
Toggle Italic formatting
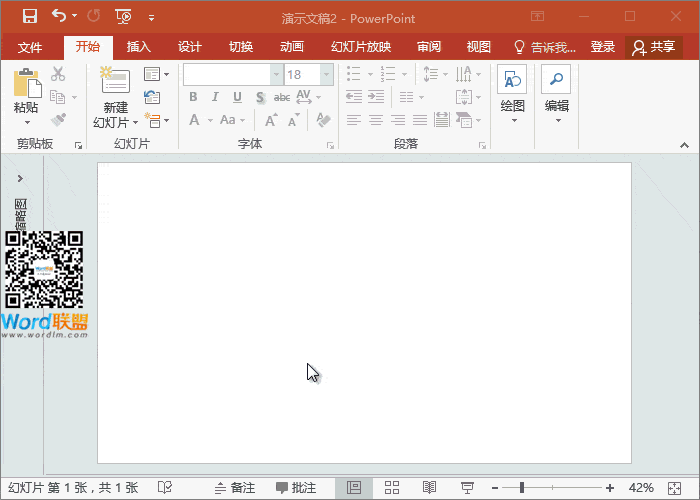point(215,97)
